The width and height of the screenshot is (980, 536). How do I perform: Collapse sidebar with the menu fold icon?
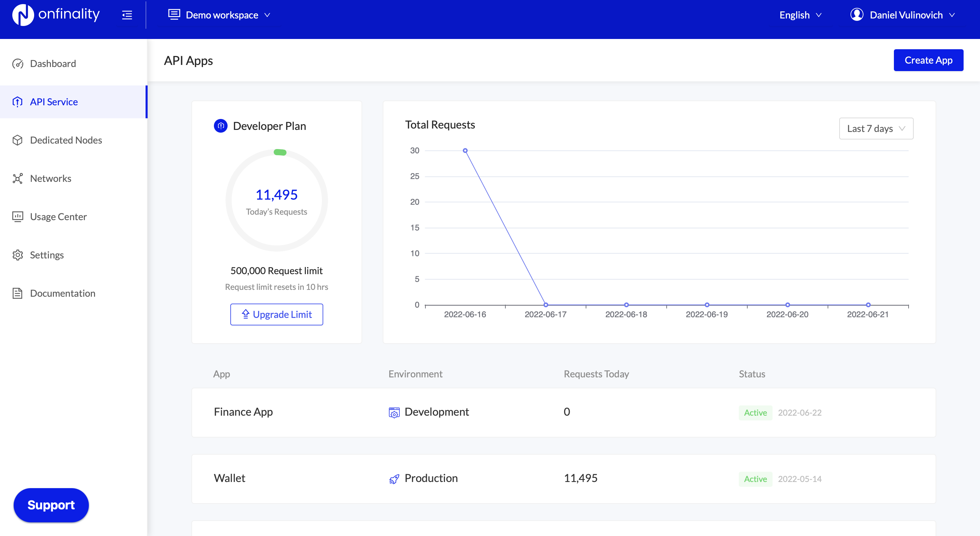point(127,15)
